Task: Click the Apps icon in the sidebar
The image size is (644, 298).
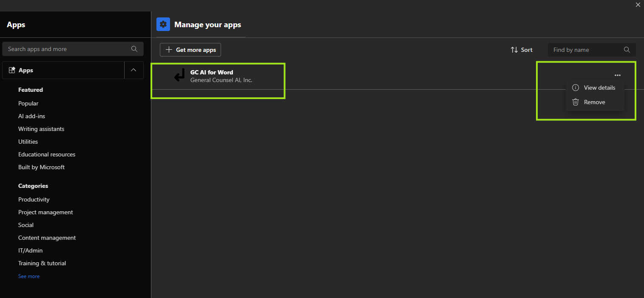Action: 12,70
